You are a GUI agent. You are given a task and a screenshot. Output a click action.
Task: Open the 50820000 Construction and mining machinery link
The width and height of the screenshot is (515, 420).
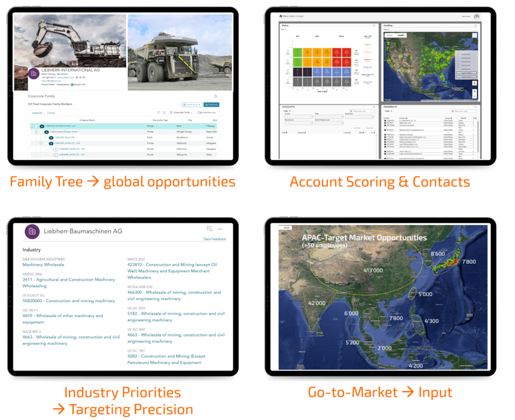pyautogui.click(x=69, y=300)
